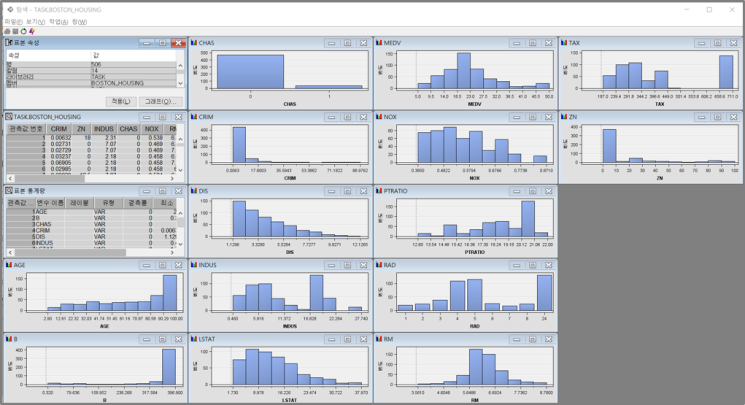The image size is (745, 405).
Task: Click the 결측률 column header in 표본 통계량
Action: (x=138, y=203)
